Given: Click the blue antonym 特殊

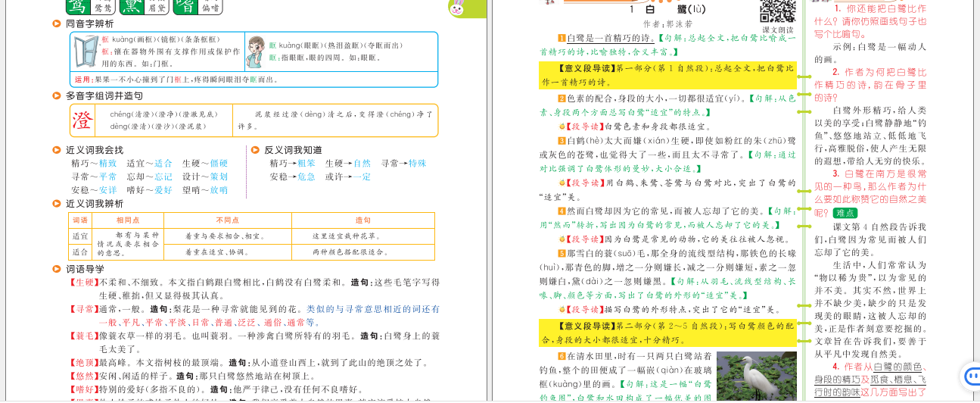Looking at the screenshot, I should pyautogui.click(x=417, y=164).
